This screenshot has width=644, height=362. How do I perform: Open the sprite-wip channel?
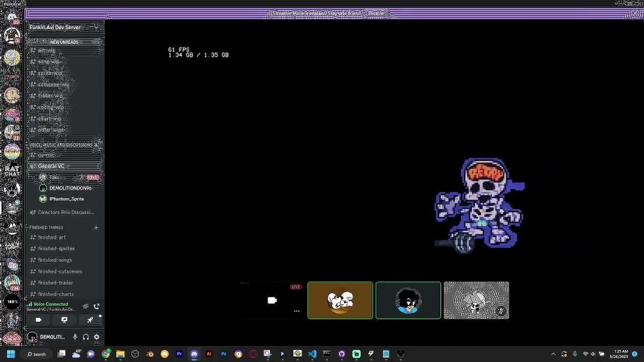pyautogui.click(x=50, y=73)
